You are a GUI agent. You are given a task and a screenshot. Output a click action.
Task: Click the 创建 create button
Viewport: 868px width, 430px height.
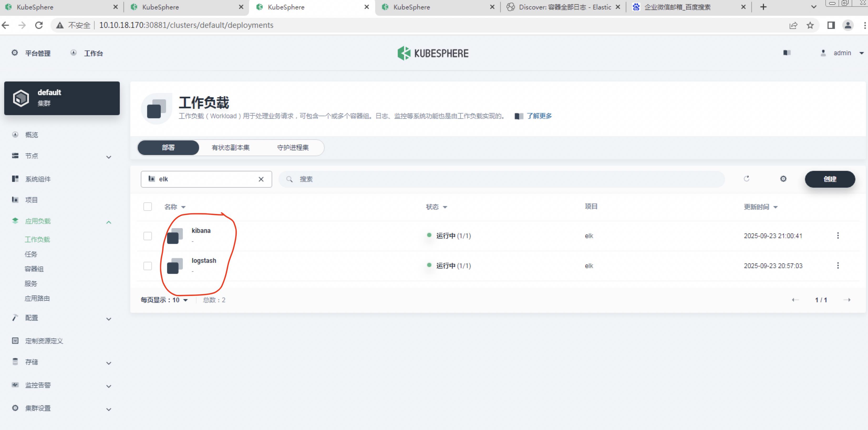830,179
